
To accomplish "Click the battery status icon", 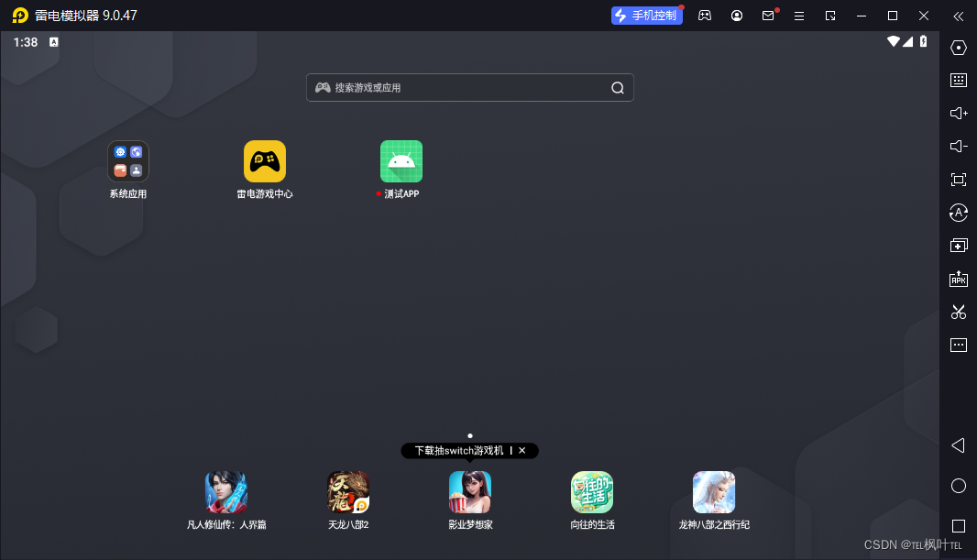I will 924,42.
